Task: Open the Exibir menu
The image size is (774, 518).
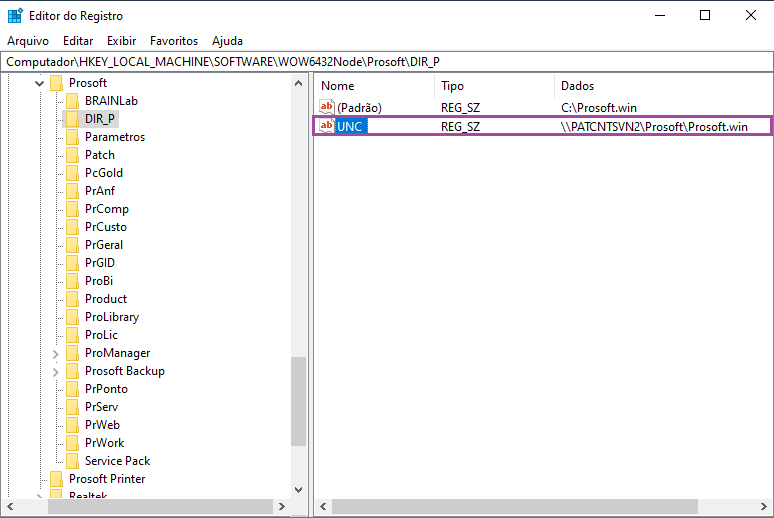Action: point(121,41)
